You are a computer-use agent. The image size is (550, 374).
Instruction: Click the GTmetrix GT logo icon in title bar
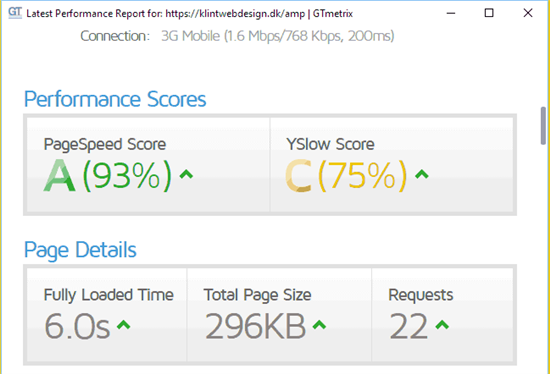(15, 13)
